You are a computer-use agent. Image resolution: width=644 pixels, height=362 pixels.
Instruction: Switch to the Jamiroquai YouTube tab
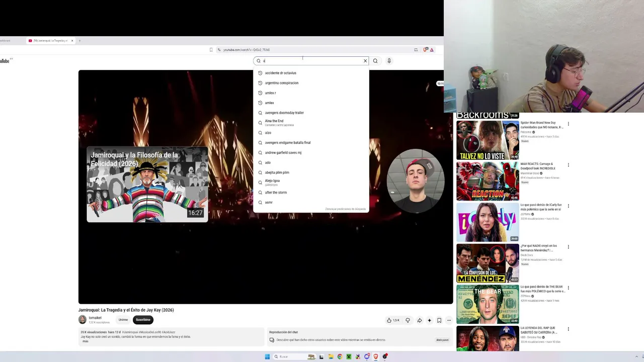click(x=50, y=41)
